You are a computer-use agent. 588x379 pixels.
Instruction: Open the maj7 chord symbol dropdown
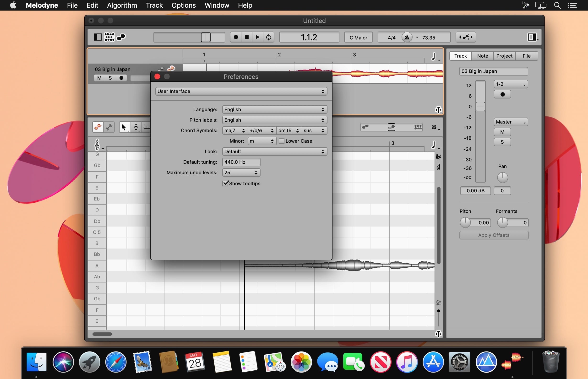coord(234,131)
